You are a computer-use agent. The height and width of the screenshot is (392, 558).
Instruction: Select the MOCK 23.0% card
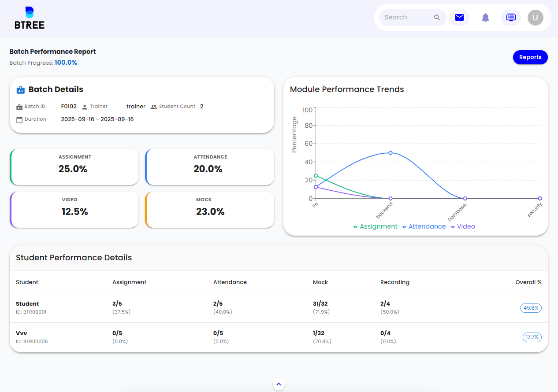click(210, 210)
